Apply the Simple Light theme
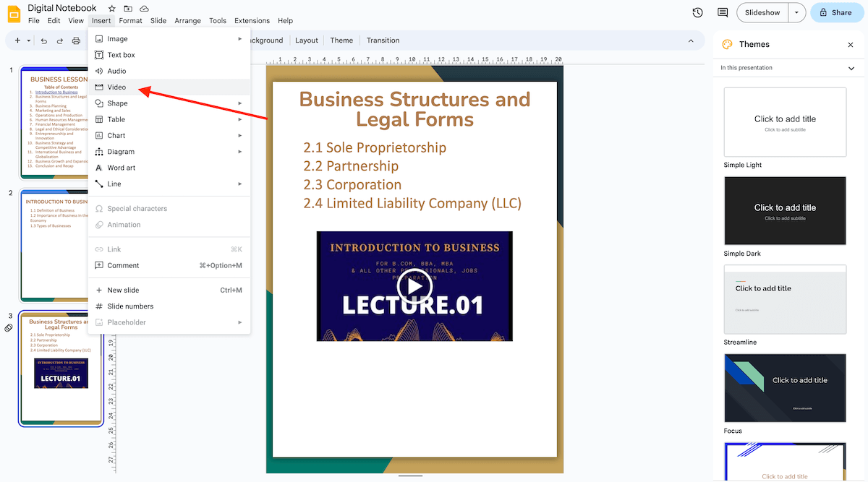Screen dimensions: 868x482 (785, 122)
